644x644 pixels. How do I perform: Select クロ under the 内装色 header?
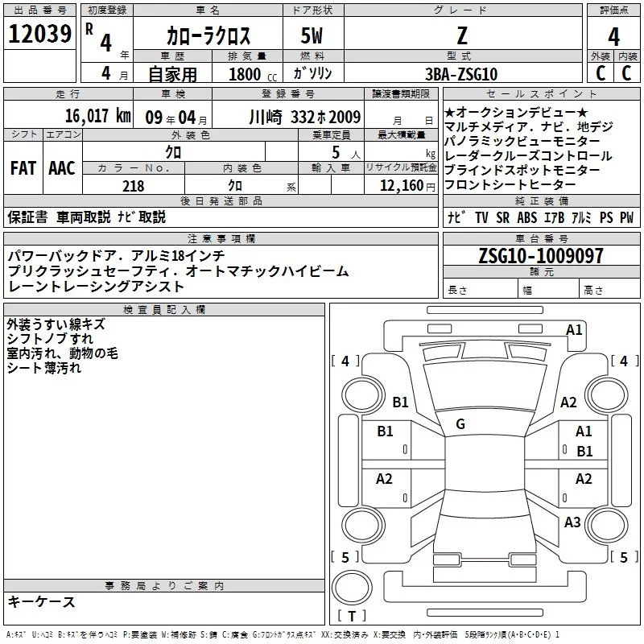pos(235,186)
